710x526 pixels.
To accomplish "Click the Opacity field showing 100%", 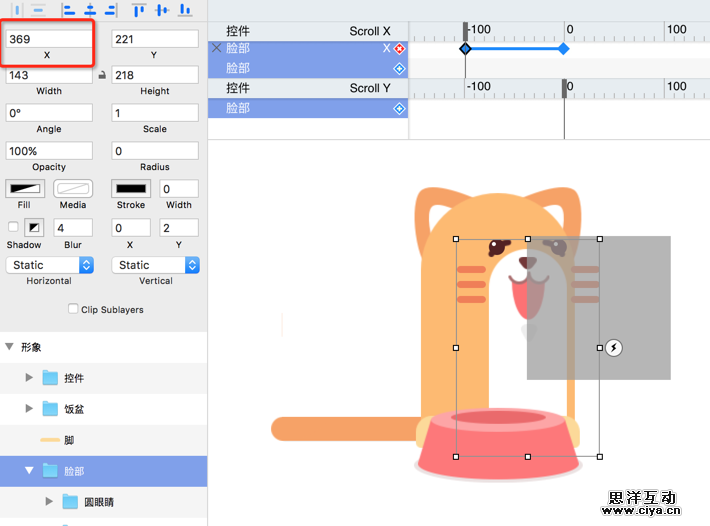I will [49, 151].
